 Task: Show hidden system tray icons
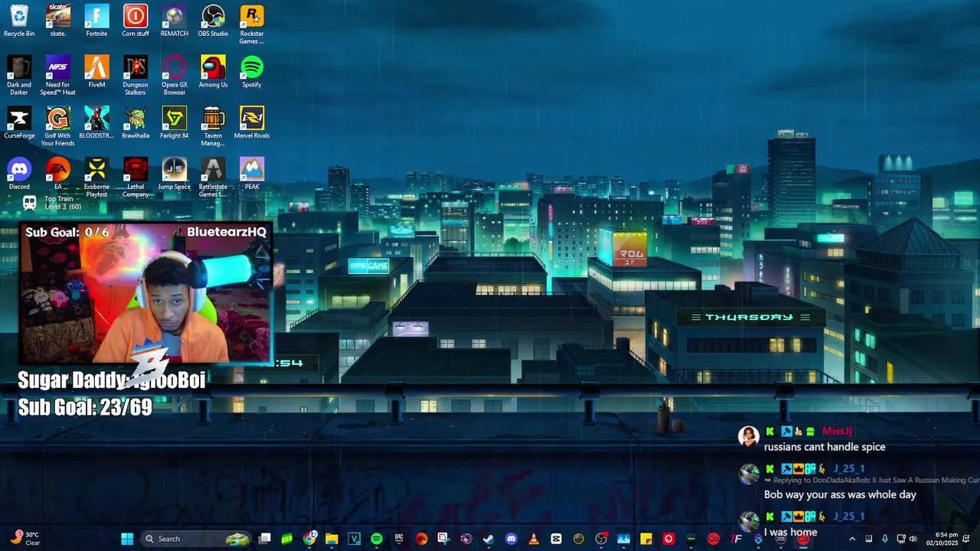point(852,539)
